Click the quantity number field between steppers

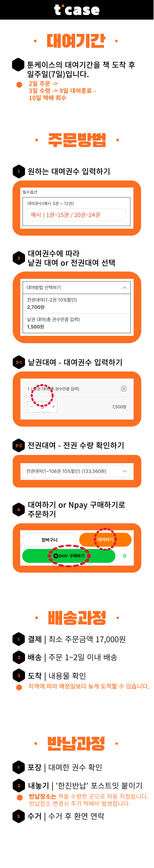point(42,407)
